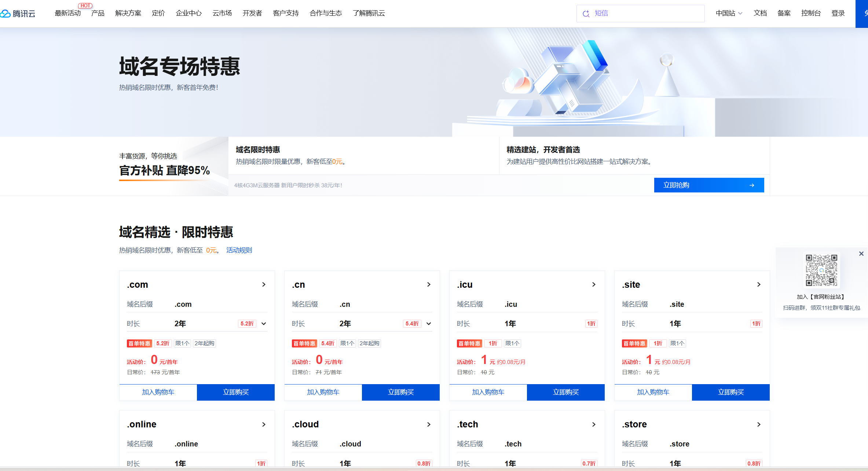Open 活动规则 link

coord(239,250)
